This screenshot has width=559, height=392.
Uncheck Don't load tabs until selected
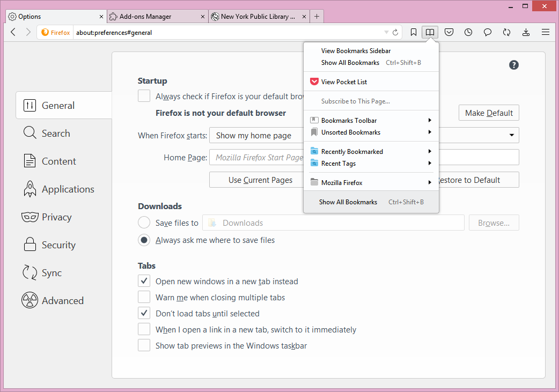144,313
